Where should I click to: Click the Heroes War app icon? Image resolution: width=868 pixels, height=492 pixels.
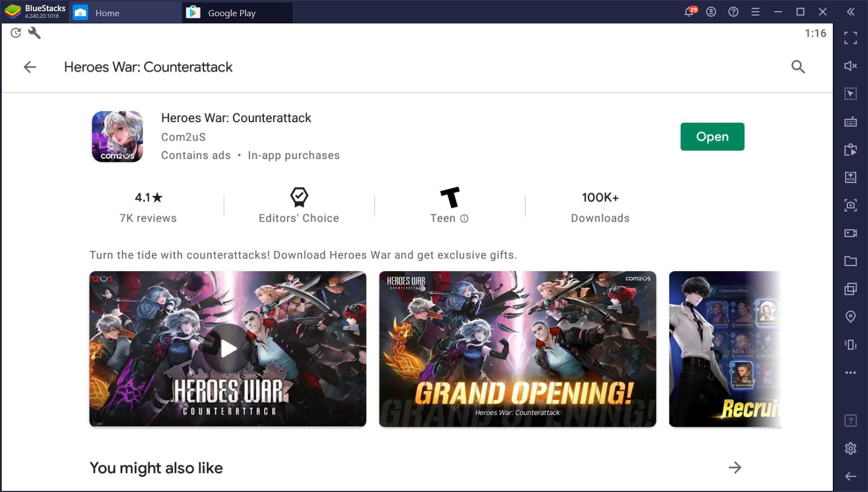point(117,137)
